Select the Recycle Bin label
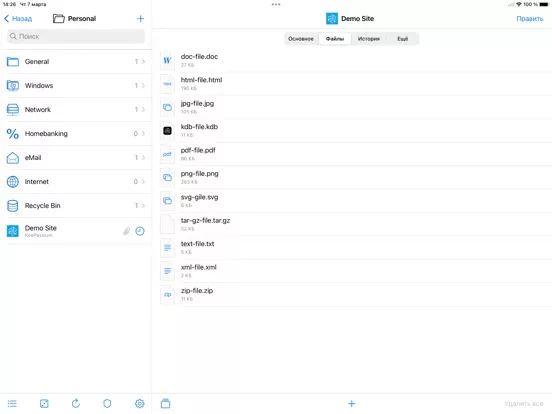 43,206
